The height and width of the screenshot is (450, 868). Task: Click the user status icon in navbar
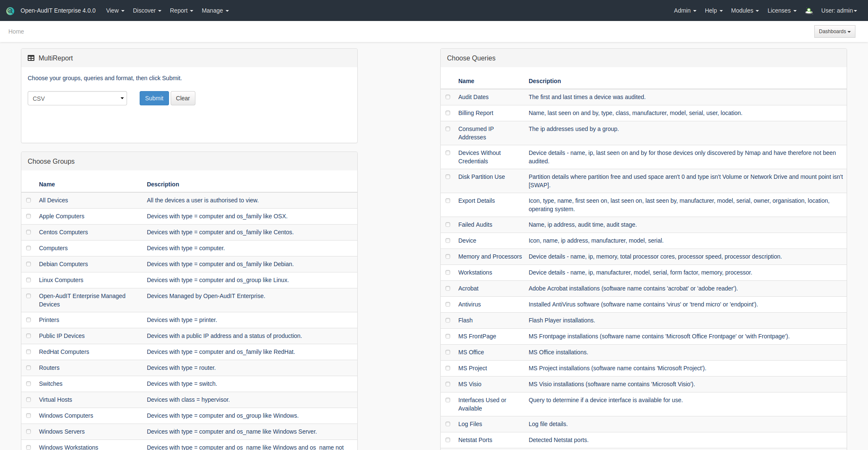(x=809, y=11)
